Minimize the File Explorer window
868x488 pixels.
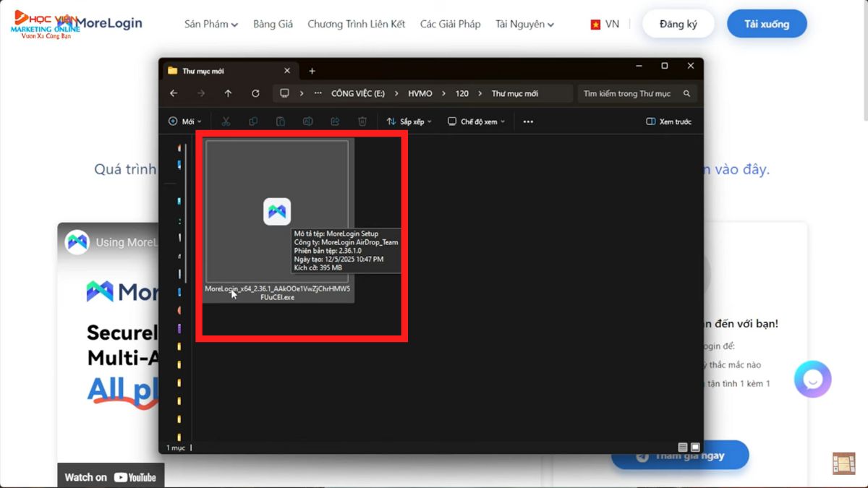point(639,66)
